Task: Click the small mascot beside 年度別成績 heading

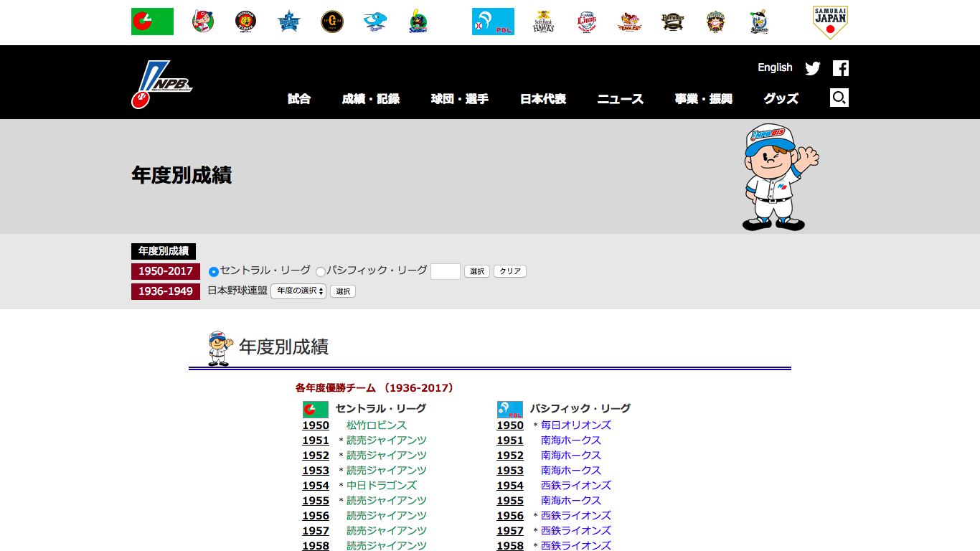Action: [x=220, y=349]
